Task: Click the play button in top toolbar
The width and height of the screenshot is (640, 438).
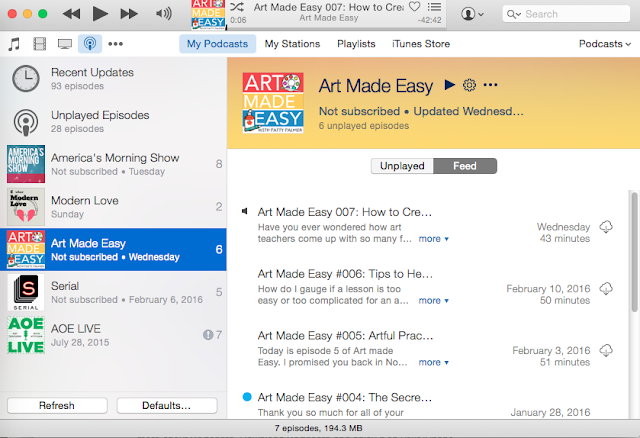Action: (100, 14)
